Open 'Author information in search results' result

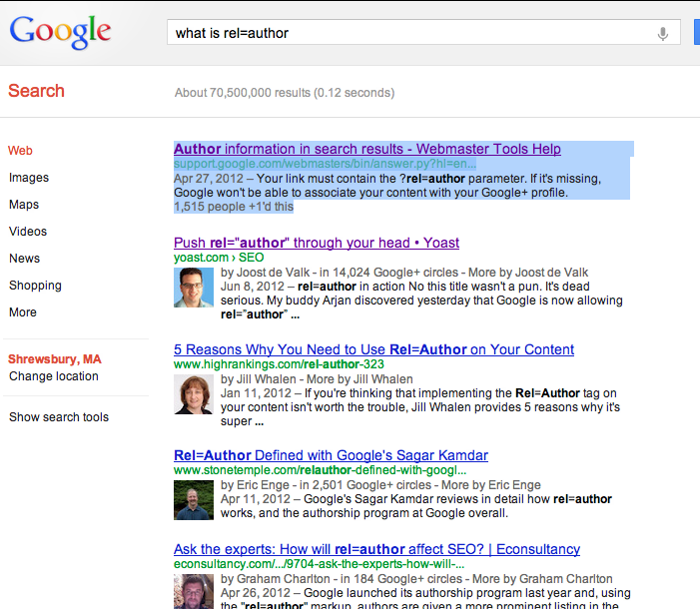[x=366, y=149]
